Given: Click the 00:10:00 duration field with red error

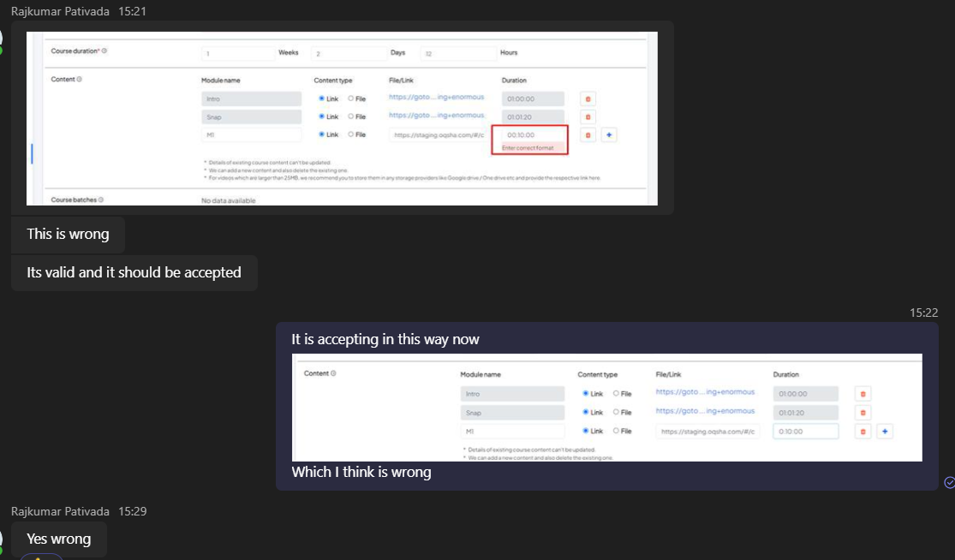Looking at the screenshot, I should coord(531,134).
